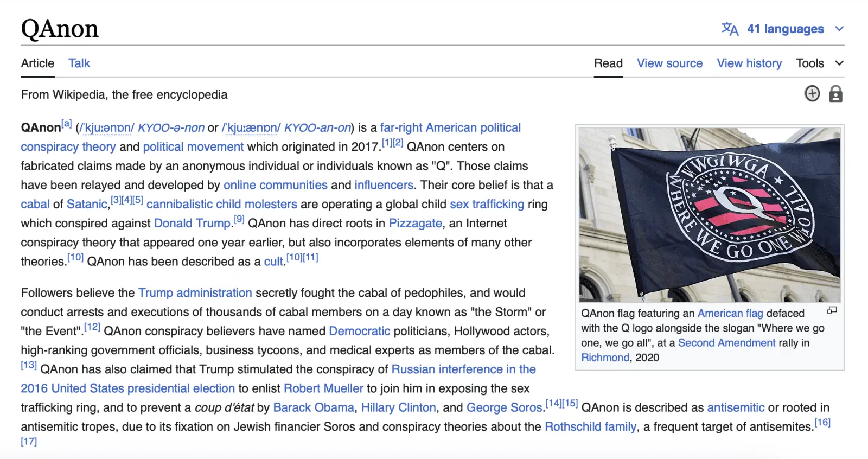868x459 pixels.
Task: Click the Rothschild family link
Action: click(590, 427)
